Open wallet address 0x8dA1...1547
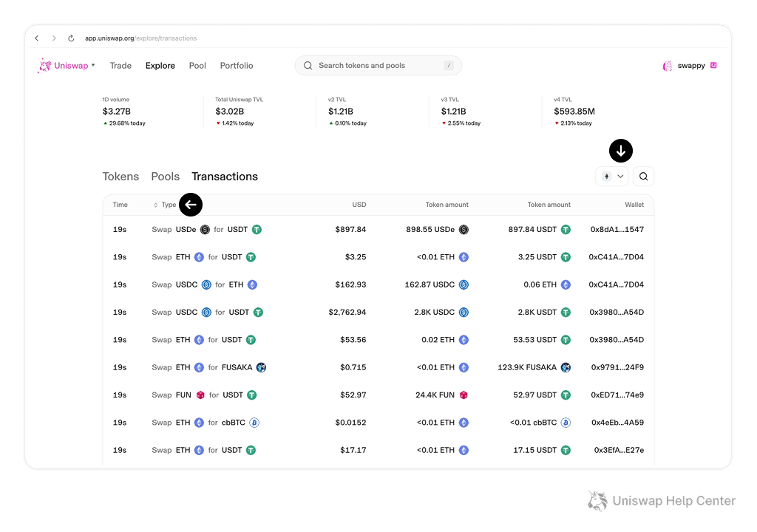This screenshot has height=532, width=757. click(x=617, y=229)
